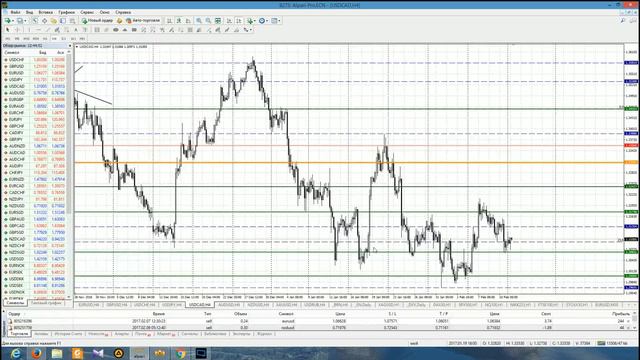Open the Графики menu
Screen dimensions: 640x360
click(66, 12)
